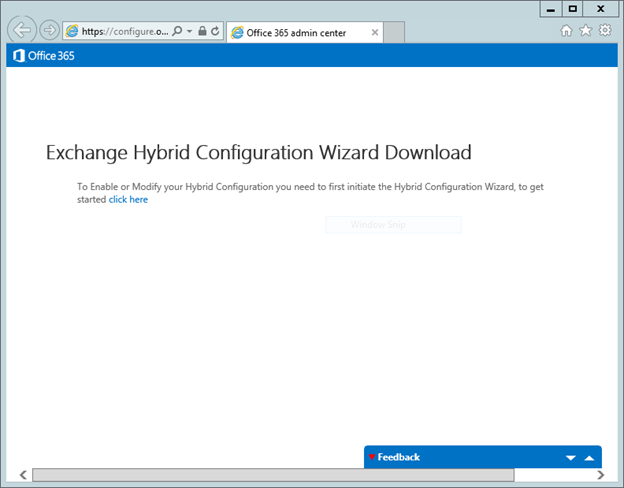Viewport: 624px width, 488px height.
Task: Select the Office 365 admin center tab
Action: point(304,33)
